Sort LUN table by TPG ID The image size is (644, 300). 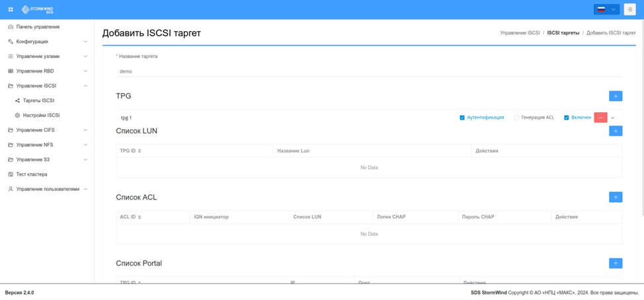[x=140, y=151]
